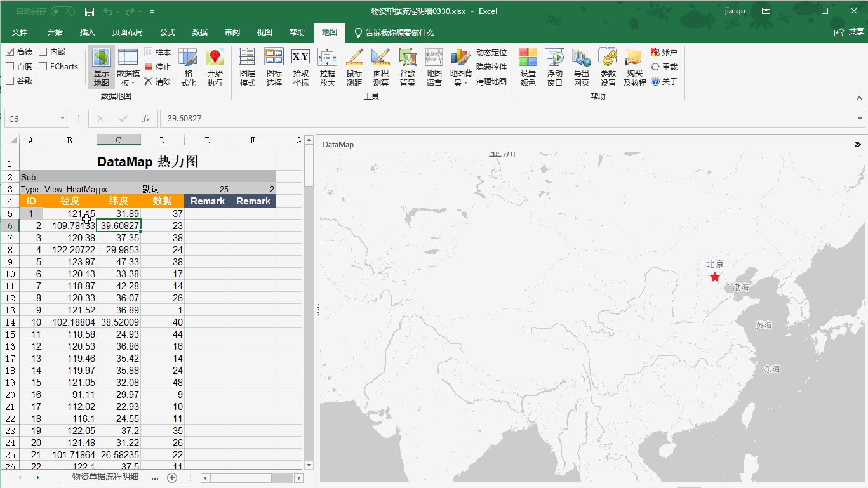Collapse the ribbon with the chevron
The height and width of the screenshot is (488, 868).
pos(859,98)
